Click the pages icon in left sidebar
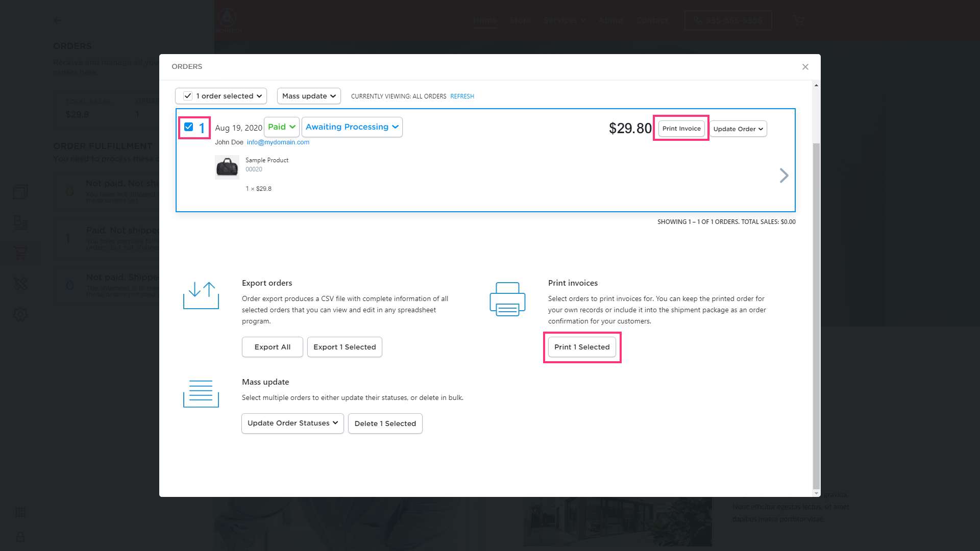980x551 pixels. [20, 192]
